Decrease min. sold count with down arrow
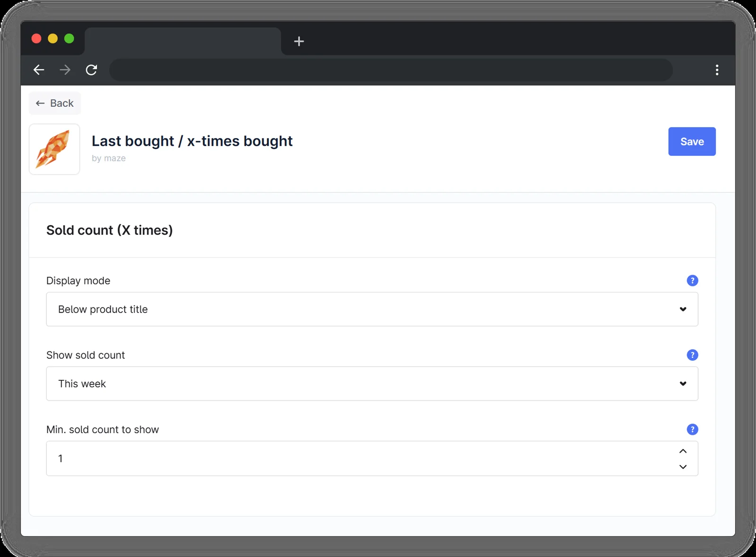Image resolution: width=756 pixels, height=557 pixels. 683,467
